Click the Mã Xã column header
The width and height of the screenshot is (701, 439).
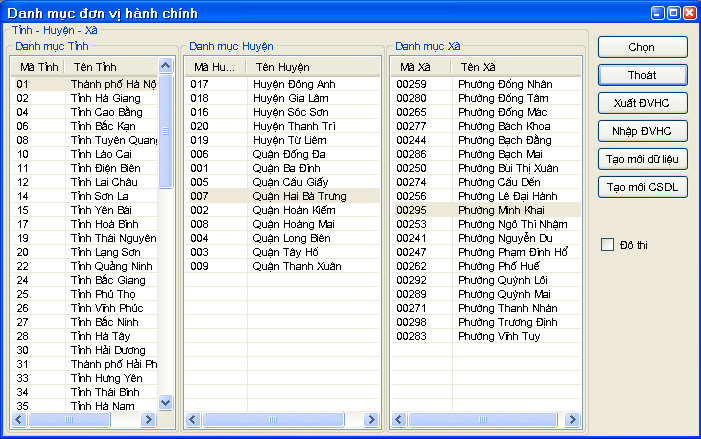(422, 67)
